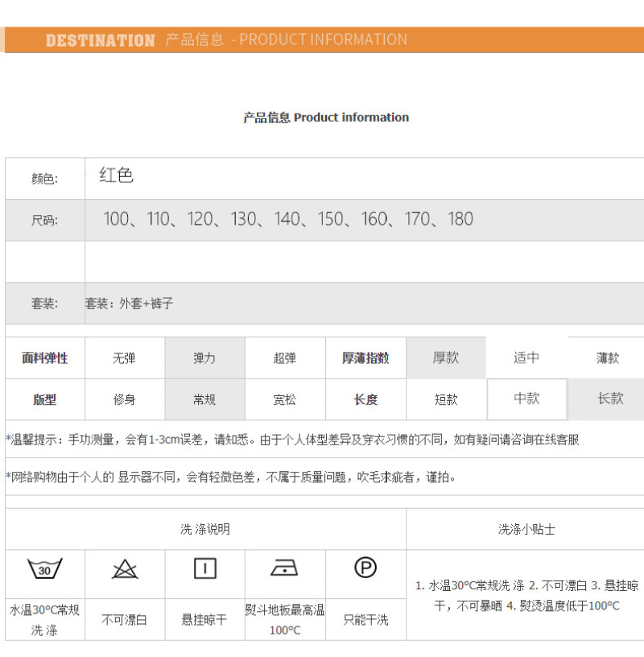Click the dry-clean-only circled P icon
The image size is (644, 657).
pyautogui.click(x=365, y=568)
